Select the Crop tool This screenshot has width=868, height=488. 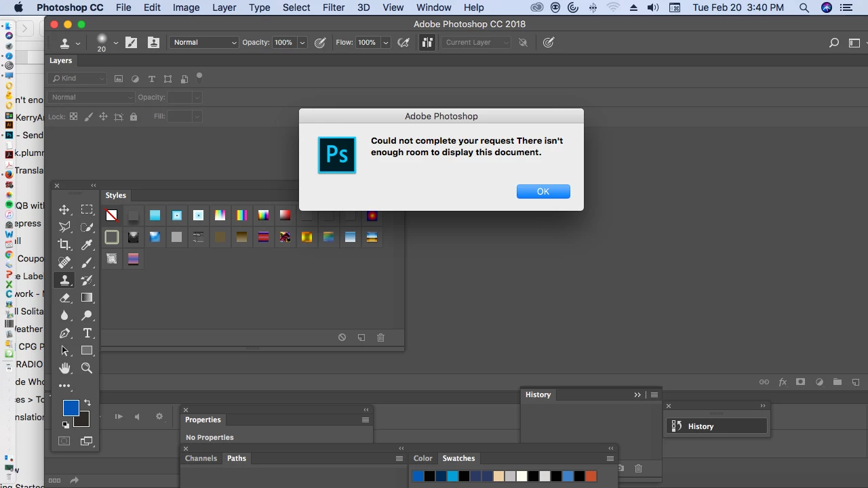point(64,245)
